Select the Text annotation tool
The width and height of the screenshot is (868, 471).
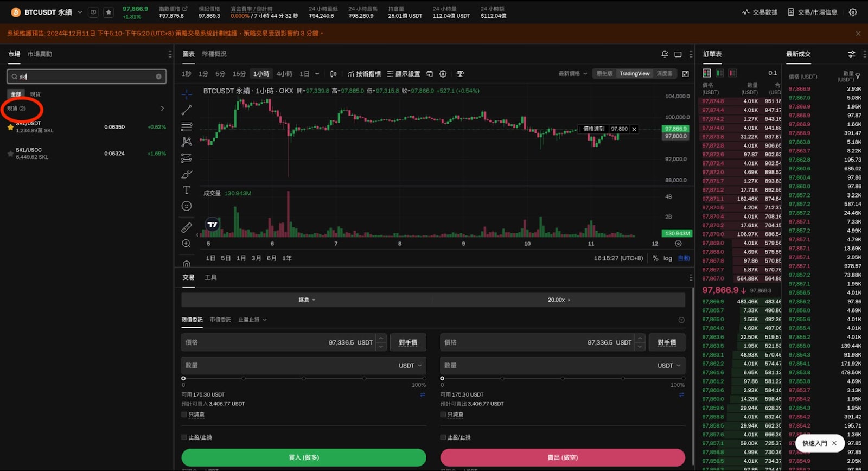(x=187, y=190)
